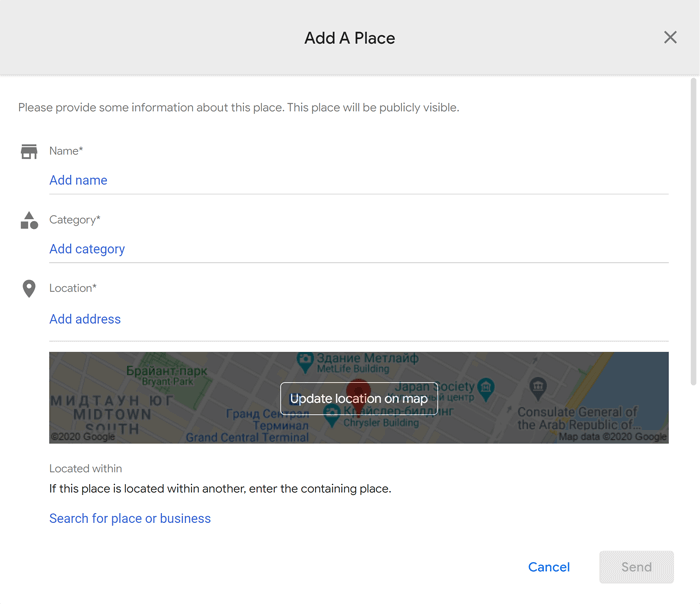Image resolution: width=700 pixels, height=611 pixels.
Task: Click the Japan Society museum marker
Action: coord(486,389)
